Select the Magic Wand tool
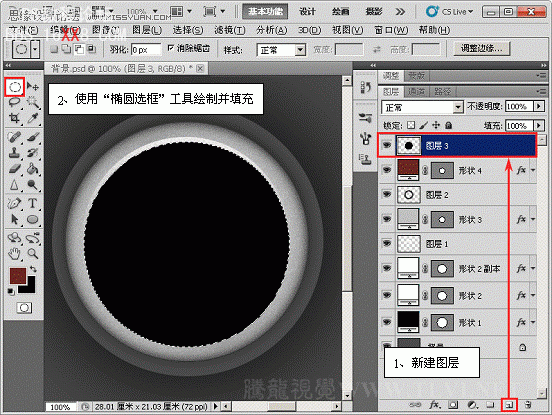 pyautogui.click(x=33, y=102)
